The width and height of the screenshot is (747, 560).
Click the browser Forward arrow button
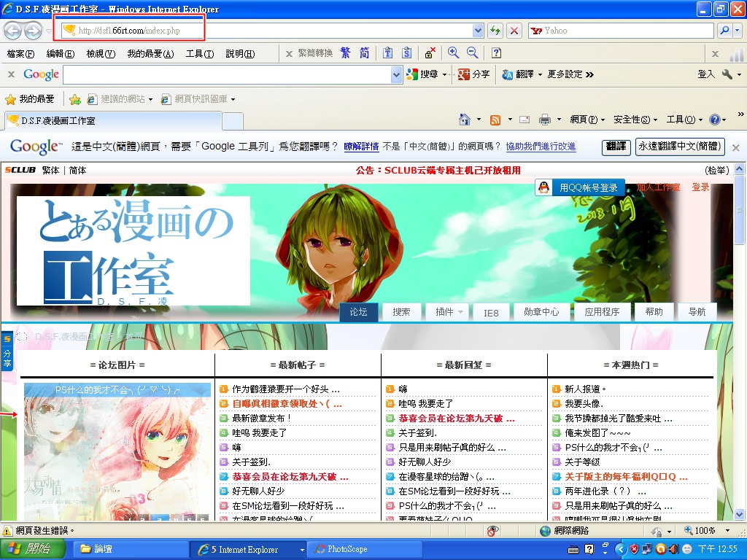[33, 31]
